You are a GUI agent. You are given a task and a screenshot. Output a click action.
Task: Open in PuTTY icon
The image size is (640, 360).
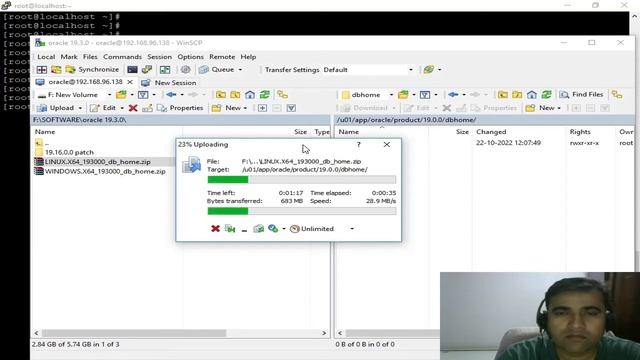147,70
